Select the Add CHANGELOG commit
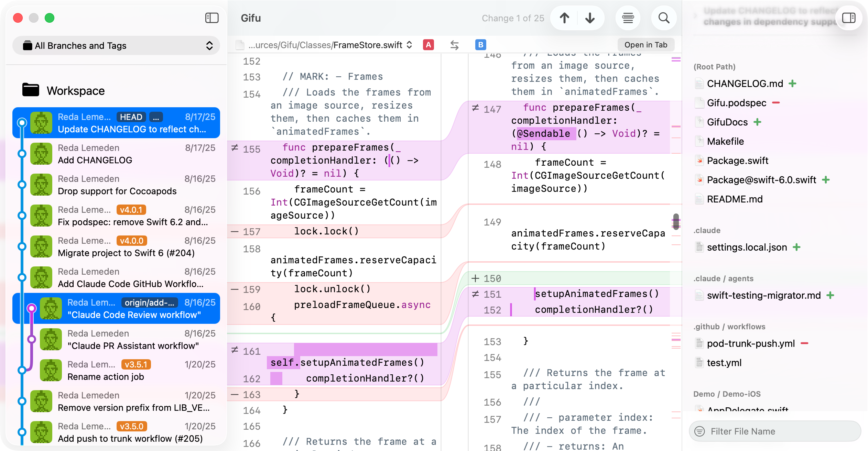Viewport: 868px width, 451px height. coord(116,154)
